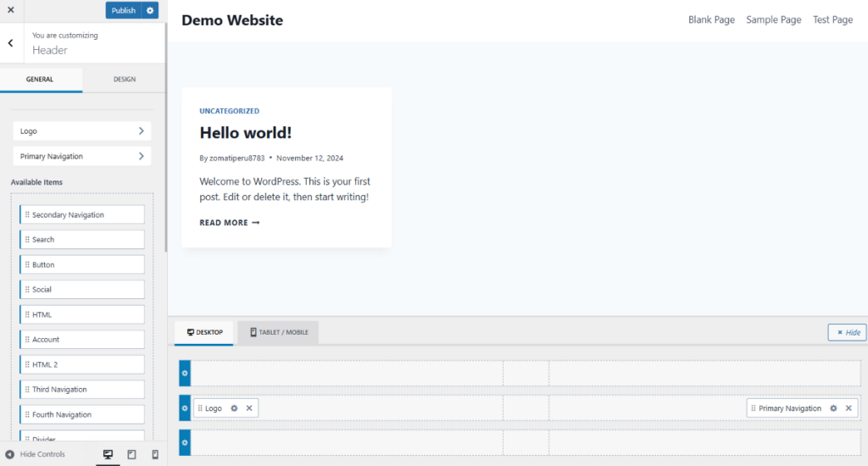Click the Available Items heading
Screen dimensions: 868x466
point(36,182)
